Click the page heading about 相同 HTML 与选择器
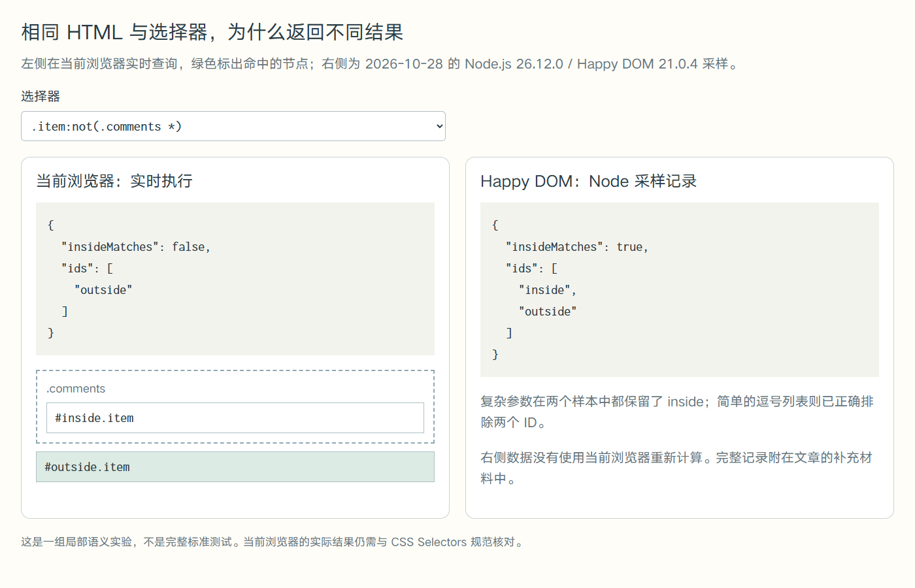The width and height of the screenshot is (915, 588). pos(212,32)
